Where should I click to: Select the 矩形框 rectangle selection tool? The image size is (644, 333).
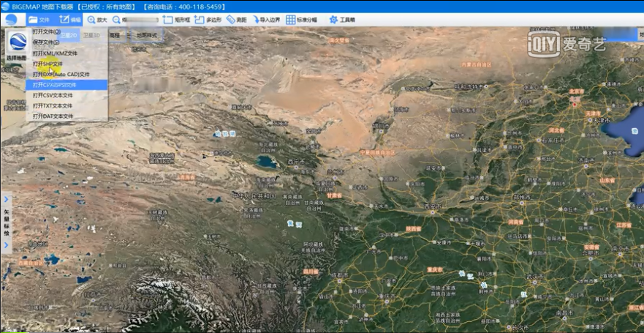pos(177,20)
